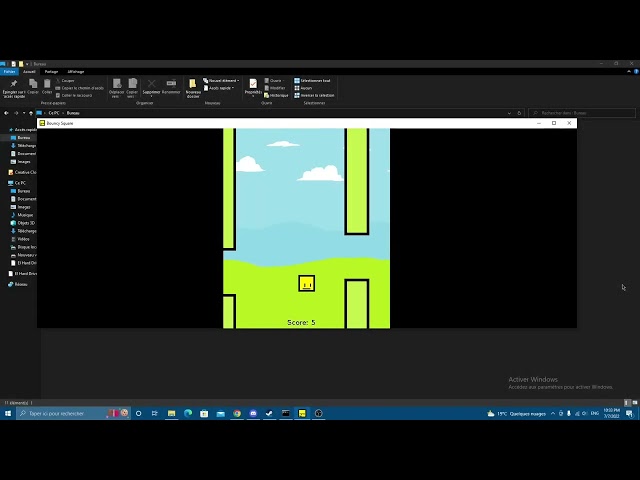
Task: Click the Couper scissors command
Action: pyautogui.click(x=65, y=80)
